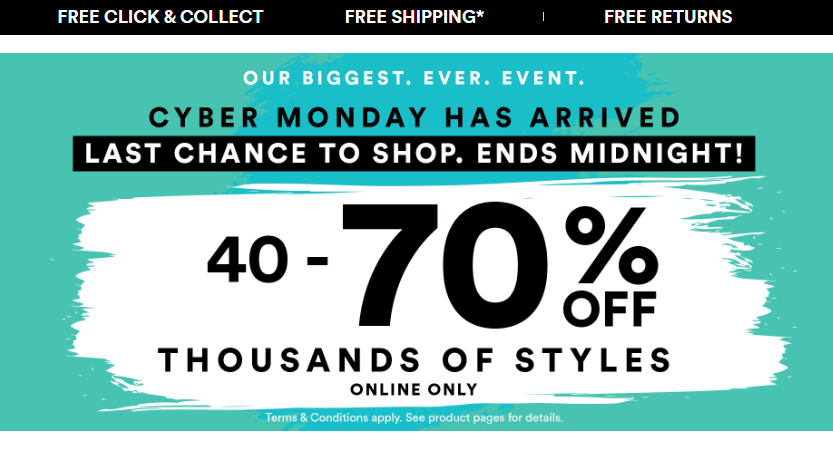This screenshot has width=833, height=458.
Task: Click the dash between 40 and 70
Action: (x=317, y=260)
